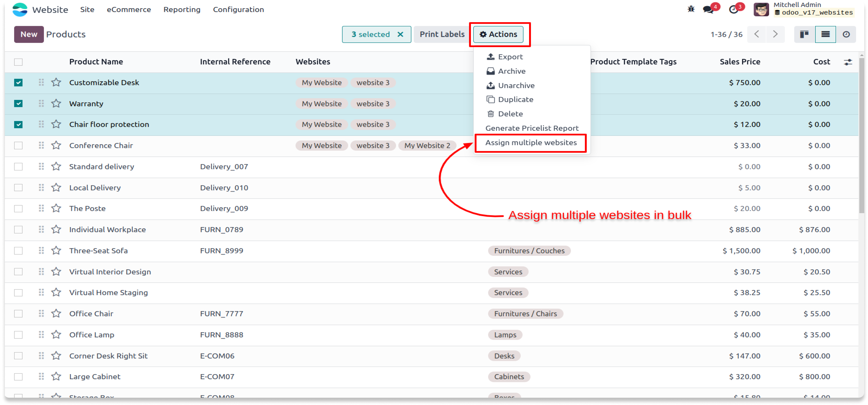Check the Conference Chair row checkbox

19,146
